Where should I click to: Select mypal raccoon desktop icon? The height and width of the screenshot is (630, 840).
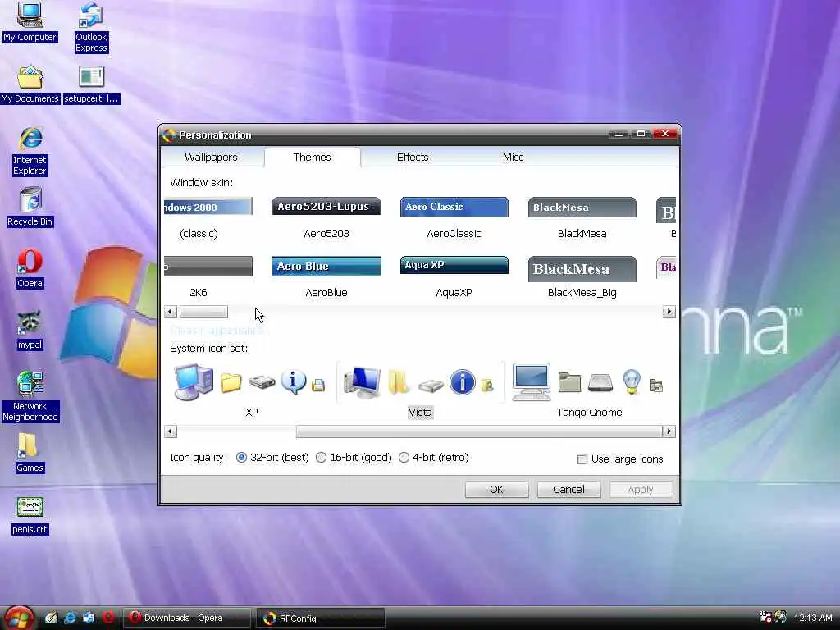[30, 331]
